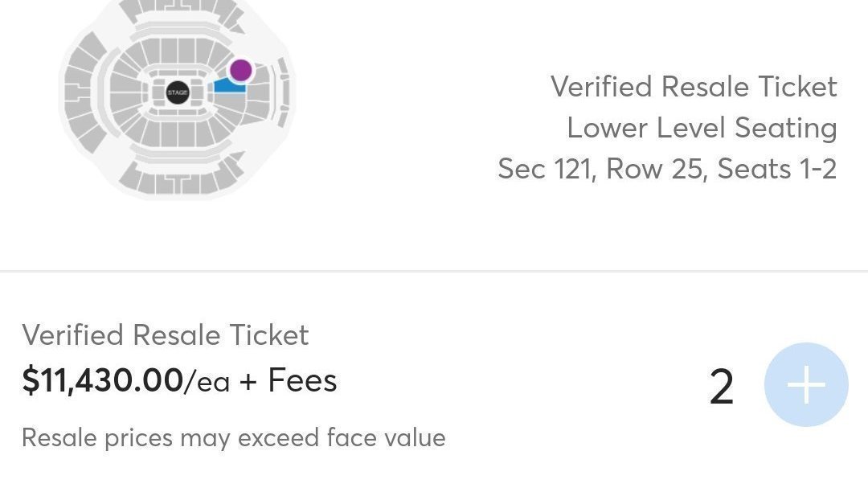
Task: Click the Lower Level Seating label
Action: pyautogui.click(x=702, y=127)
